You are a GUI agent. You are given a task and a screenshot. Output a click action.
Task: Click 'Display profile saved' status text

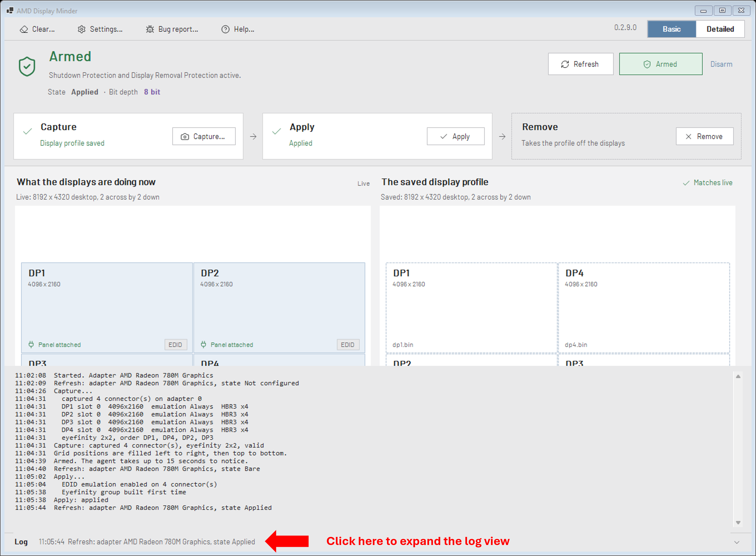tap(72, 143)
